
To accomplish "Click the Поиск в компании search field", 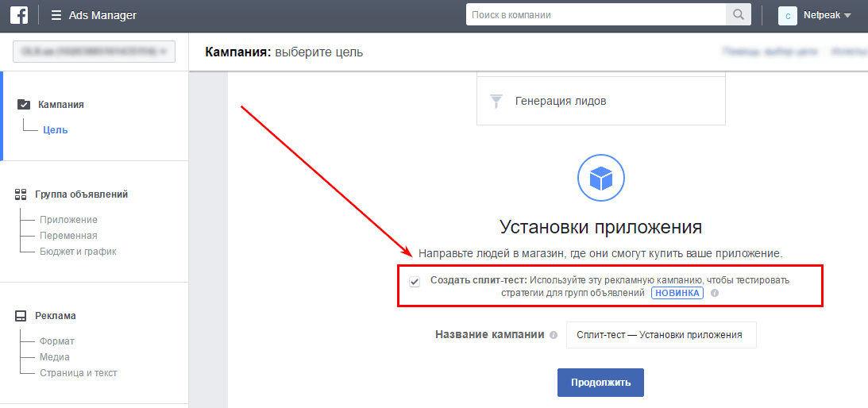I will [x=596, y=15].
